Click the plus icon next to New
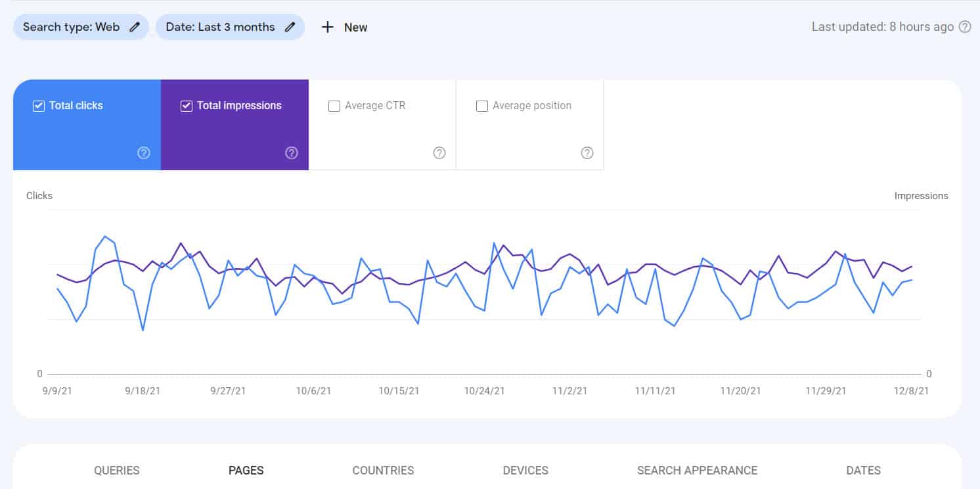The width and height of the screenshot is (980, 489). click(x=327, y=27)
